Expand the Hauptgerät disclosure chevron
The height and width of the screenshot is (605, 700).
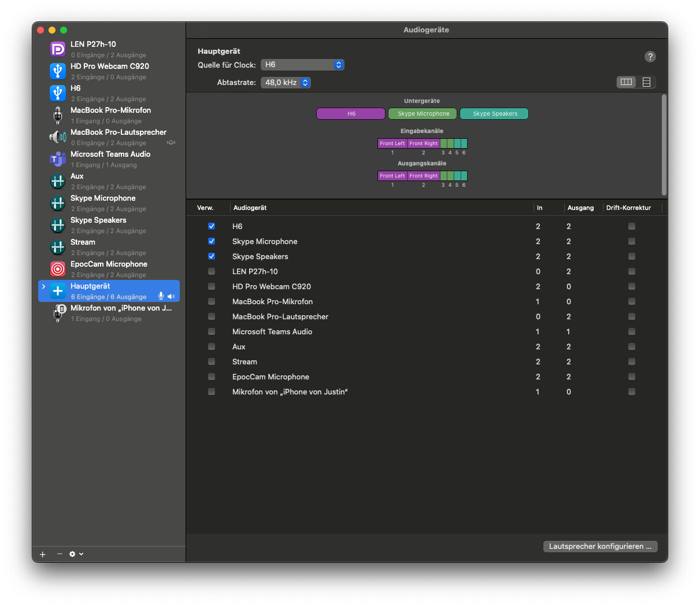click(43, 286)
